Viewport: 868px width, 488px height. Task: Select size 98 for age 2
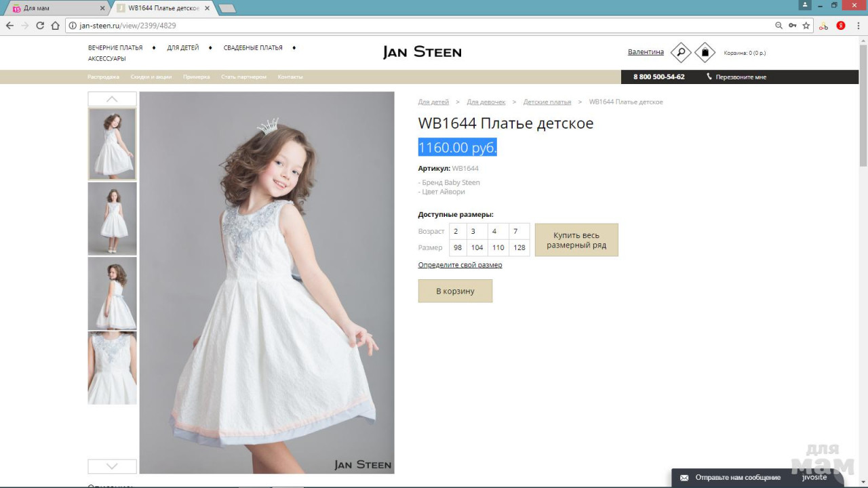458,247
